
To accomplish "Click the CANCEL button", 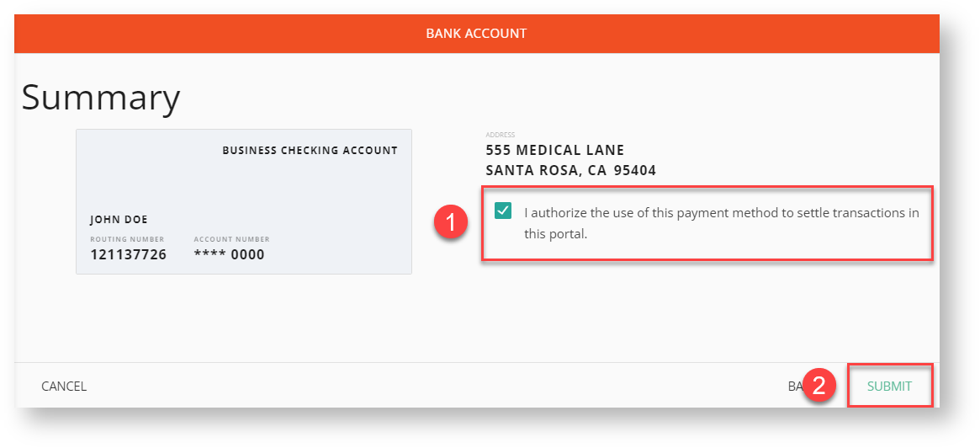I will point(64,387).
